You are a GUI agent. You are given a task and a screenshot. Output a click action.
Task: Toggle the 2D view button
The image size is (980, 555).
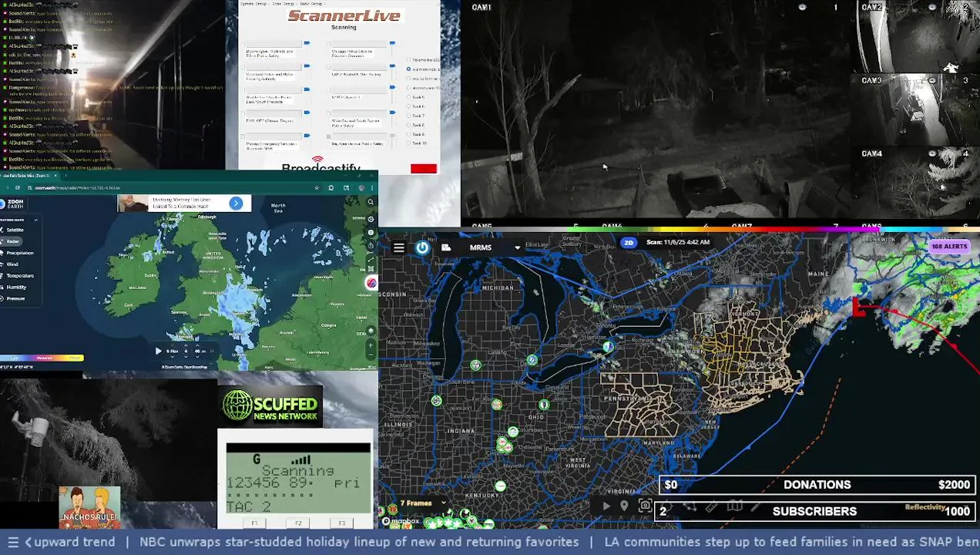[629, 242]
